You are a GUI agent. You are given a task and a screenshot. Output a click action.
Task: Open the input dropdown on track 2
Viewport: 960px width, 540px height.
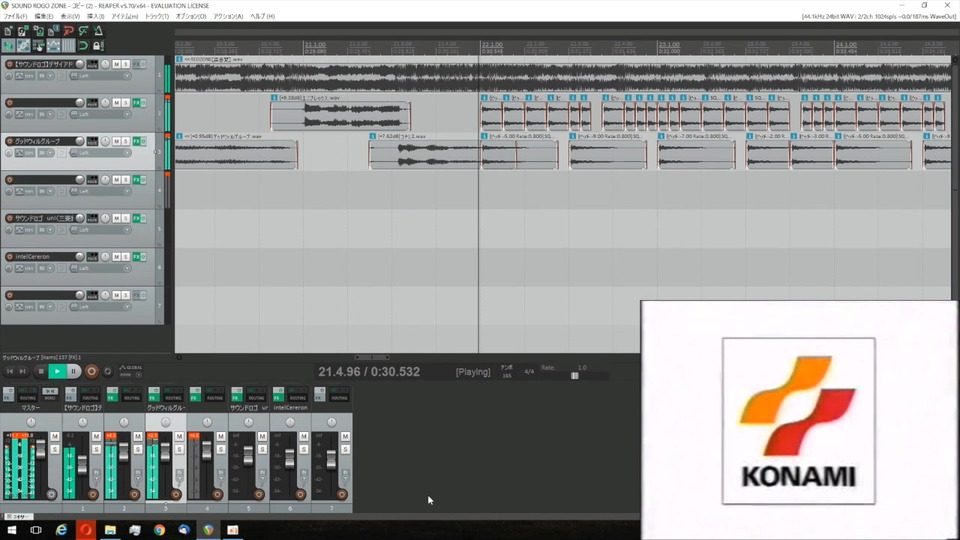click(x=101, y=114)
